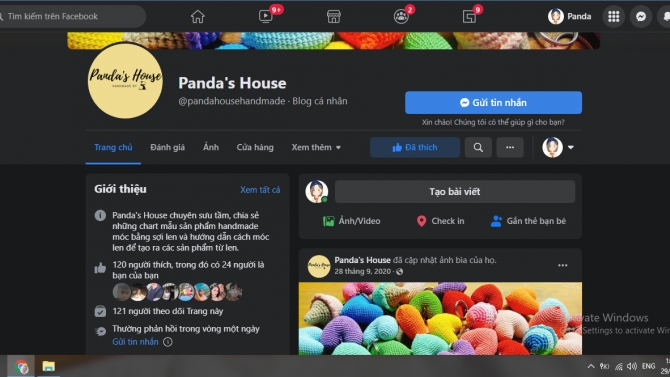Click the 121 người theo dõi text
Viewport: 670px width, 377px height.
coord(168,311)
